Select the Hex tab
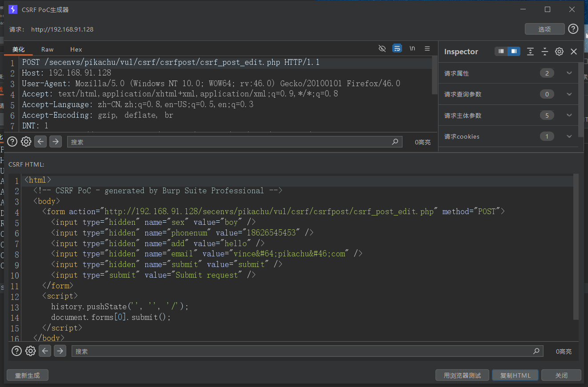Image resolution: width=588 pixels, height=387 pixels. point(76,49)
